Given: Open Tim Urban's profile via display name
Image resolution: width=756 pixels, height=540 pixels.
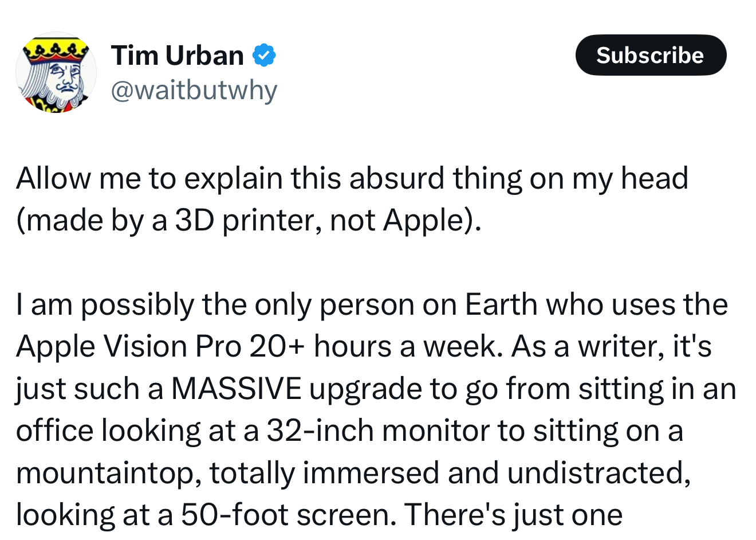Looking at the screenshot, I should [x=178, y=56].
